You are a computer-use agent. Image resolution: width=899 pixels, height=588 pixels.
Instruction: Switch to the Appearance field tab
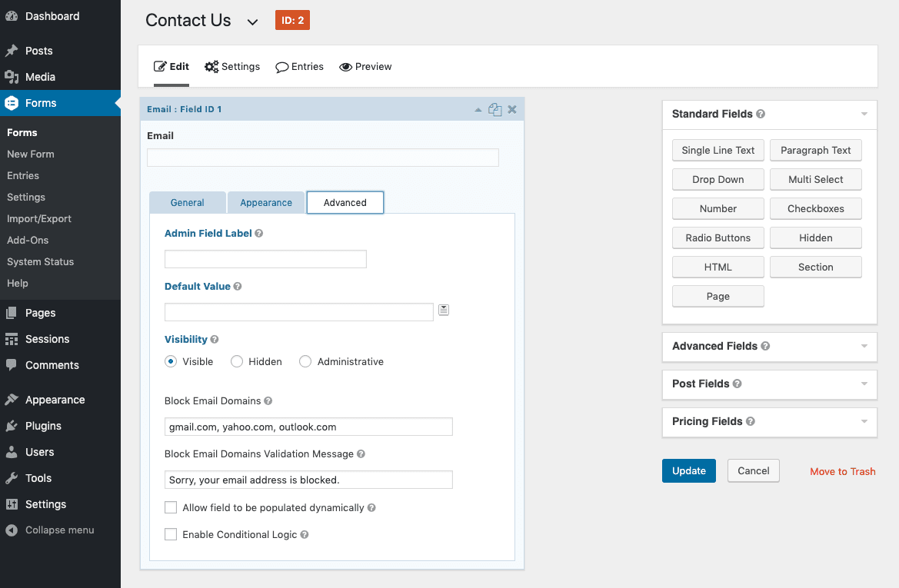[x=266, y=203]
